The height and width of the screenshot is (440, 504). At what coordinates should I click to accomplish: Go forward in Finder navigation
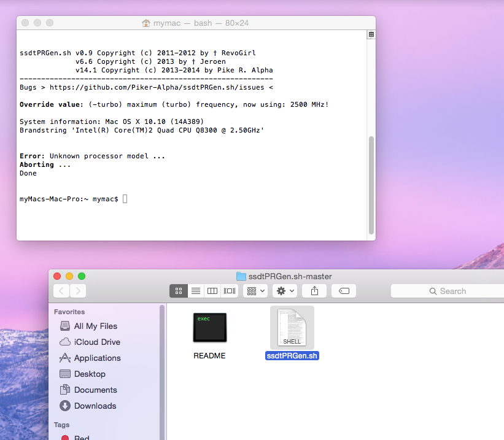(78, 291)
